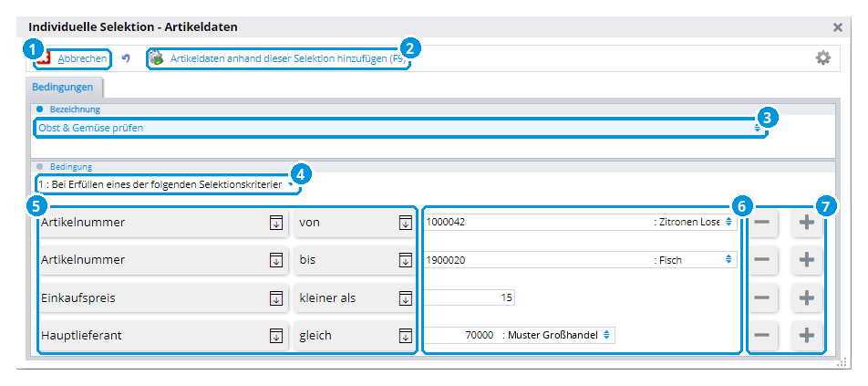Viewport: 868px width, 386px height.
Task: Grab the window resize grip corner
Action: click(842, 363)
